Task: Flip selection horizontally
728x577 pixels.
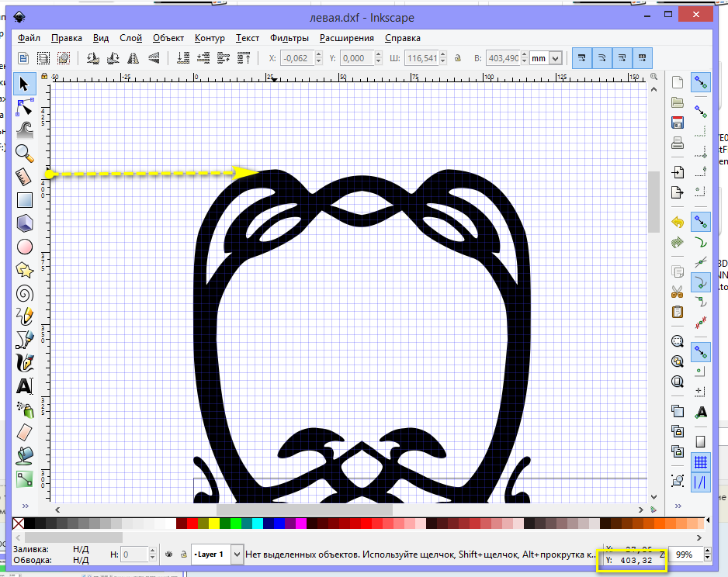Action: pos(133,58)
